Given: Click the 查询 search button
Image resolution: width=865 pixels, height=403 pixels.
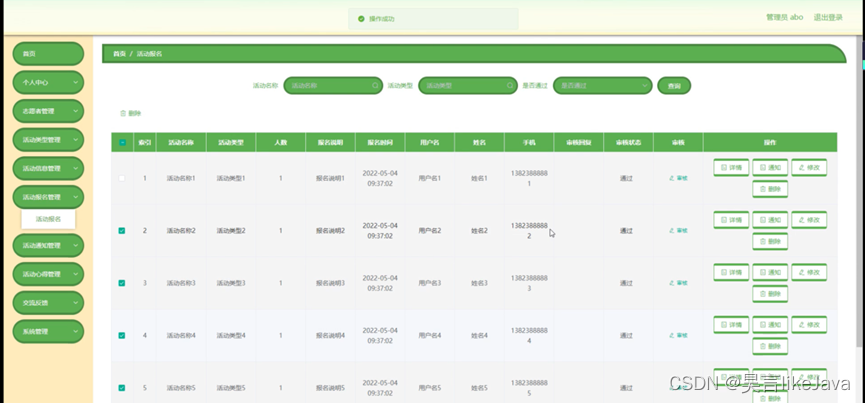Looking at the screenshot, I should [674, 85].
